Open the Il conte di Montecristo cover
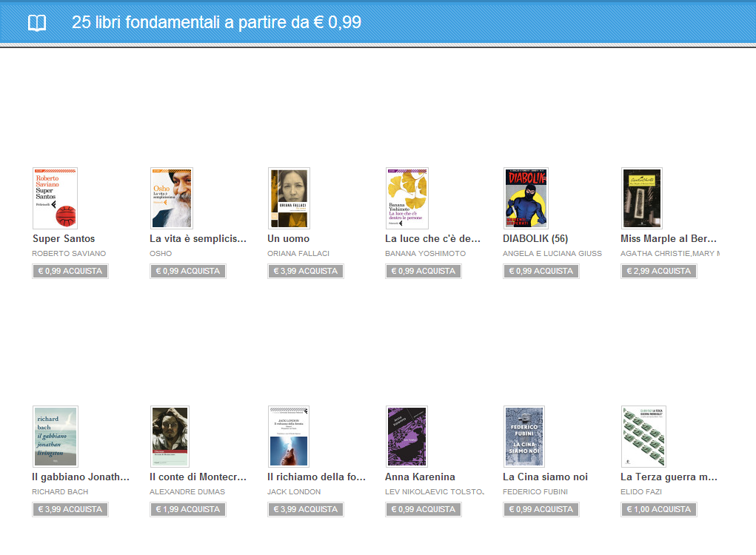Viewport: 756px width, 555px height. coord(170,437)
